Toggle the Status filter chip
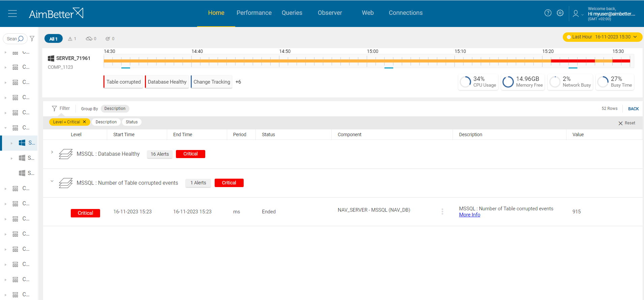Screen dimensions: 644x300 tap(131, 122)
